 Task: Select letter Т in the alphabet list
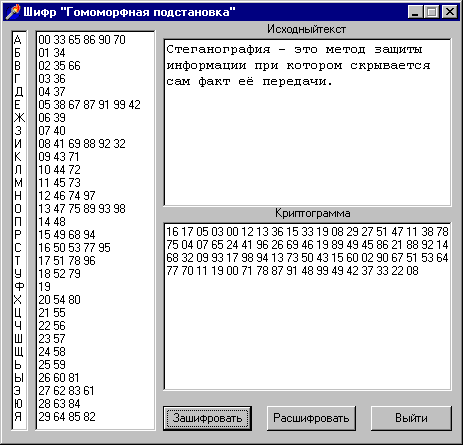(18, 261)
